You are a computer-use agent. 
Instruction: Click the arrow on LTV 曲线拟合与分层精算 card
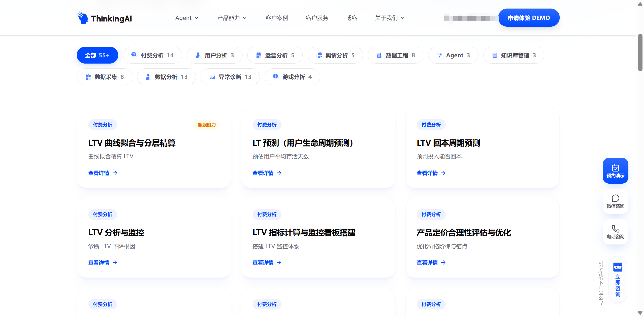click(x=115, y=173)
